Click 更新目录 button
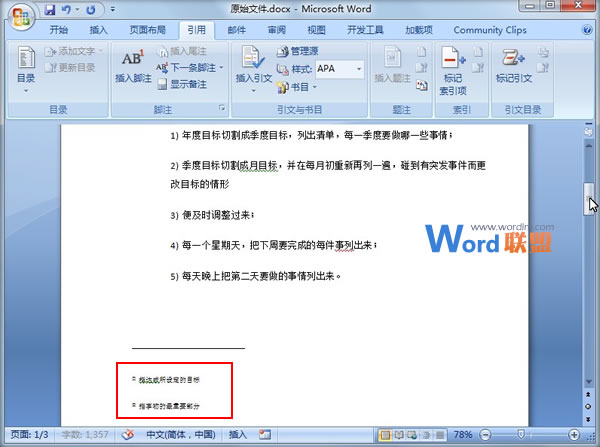600x447 pixels. click(x=70, y=68)
